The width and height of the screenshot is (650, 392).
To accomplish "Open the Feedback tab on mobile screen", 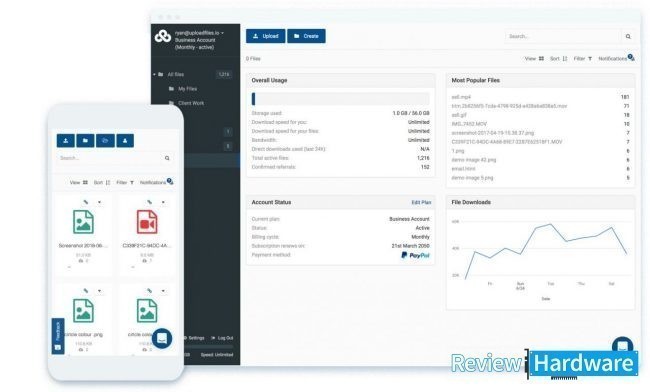I will click(x=58, y=336).
